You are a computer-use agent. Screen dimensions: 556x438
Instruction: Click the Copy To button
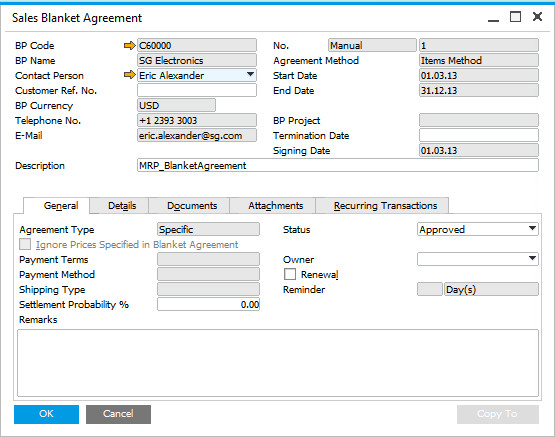(x=498, y=414)
